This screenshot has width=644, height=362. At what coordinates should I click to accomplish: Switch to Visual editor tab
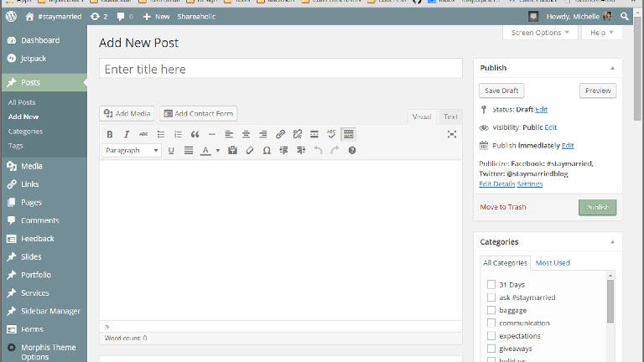click(x=422, y=116)
